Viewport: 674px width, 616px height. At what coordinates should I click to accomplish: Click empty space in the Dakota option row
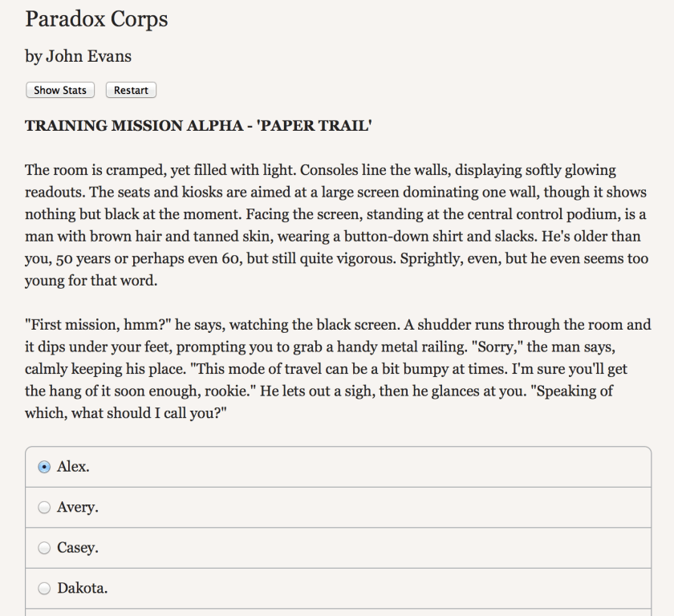(x=361, y=589)
